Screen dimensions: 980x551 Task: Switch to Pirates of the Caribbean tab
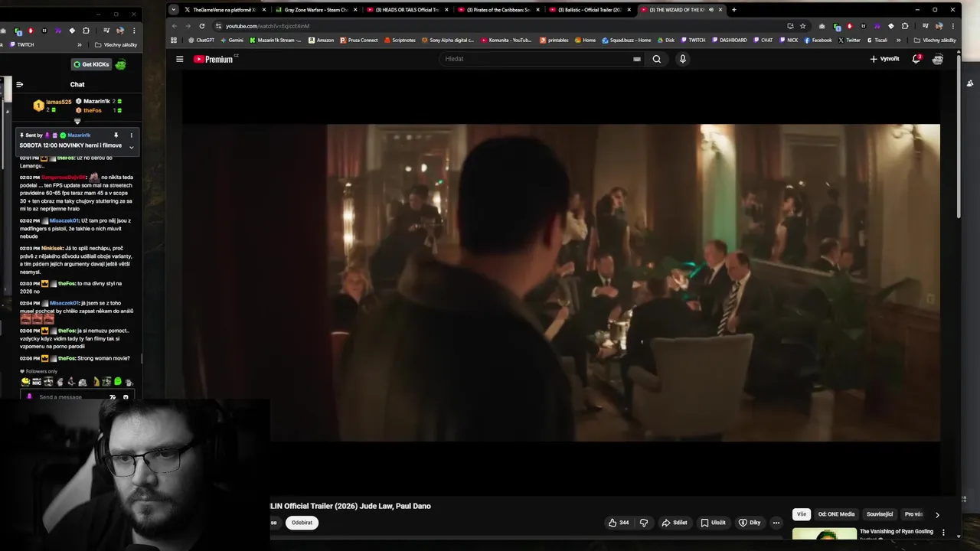(x=498, y=10)
